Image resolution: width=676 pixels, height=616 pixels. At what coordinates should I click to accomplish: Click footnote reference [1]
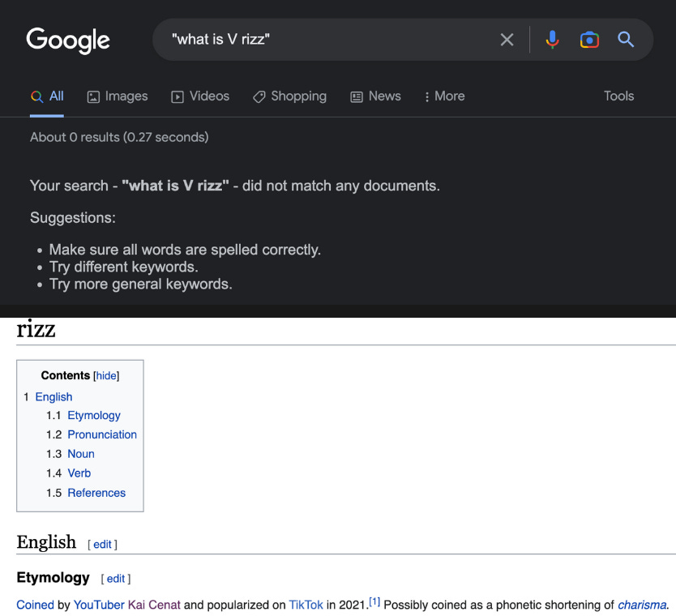374,601
